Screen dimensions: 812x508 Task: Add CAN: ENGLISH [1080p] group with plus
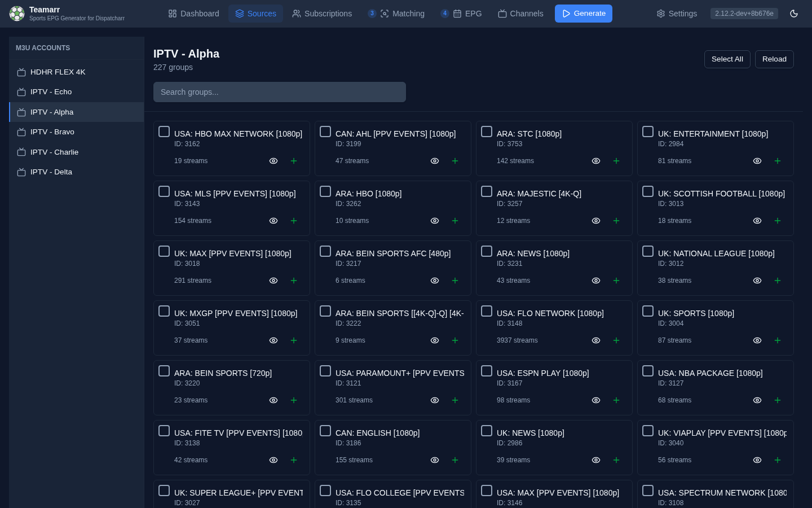coord(455,460)
